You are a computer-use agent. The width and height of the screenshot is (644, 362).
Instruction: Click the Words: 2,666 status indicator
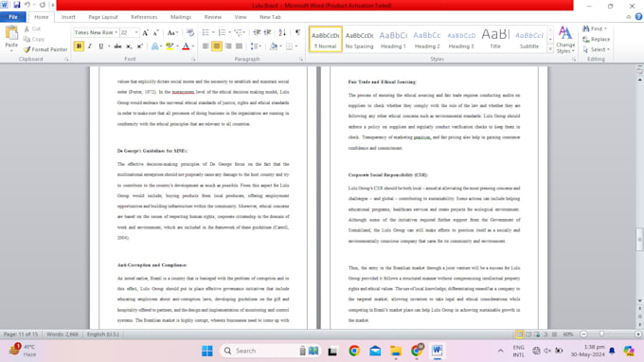[63, 335]
